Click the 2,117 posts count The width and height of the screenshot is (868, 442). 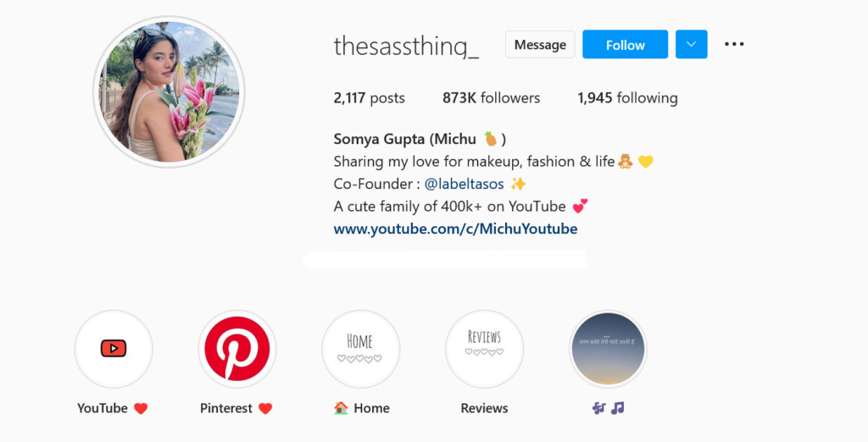(x=369, y=98)
